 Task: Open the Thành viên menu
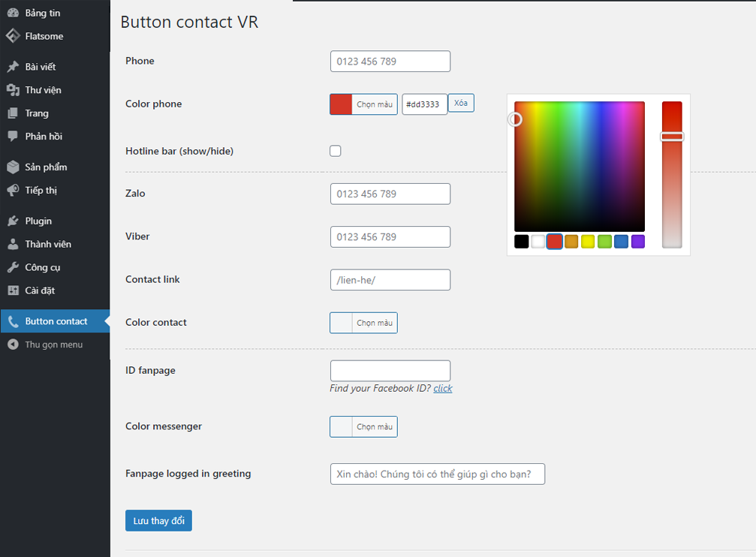pyautogui.click(x=47, y=244)
